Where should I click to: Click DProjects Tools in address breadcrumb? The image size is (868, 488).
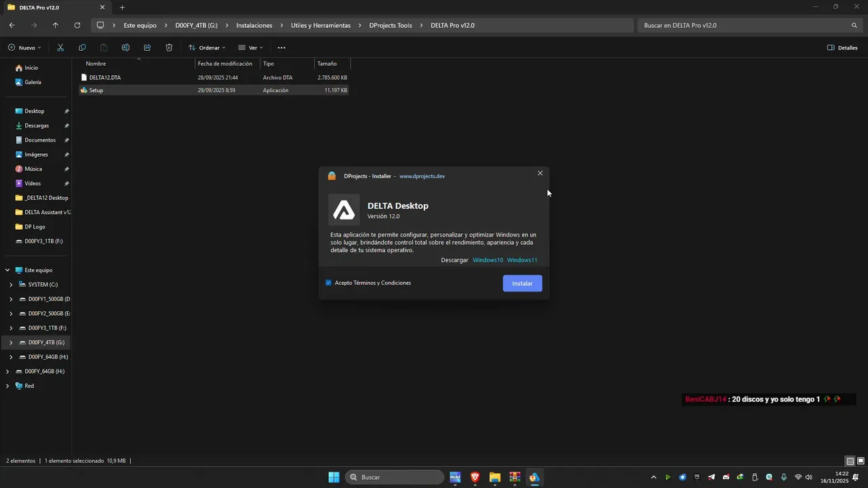click(391, 25)
